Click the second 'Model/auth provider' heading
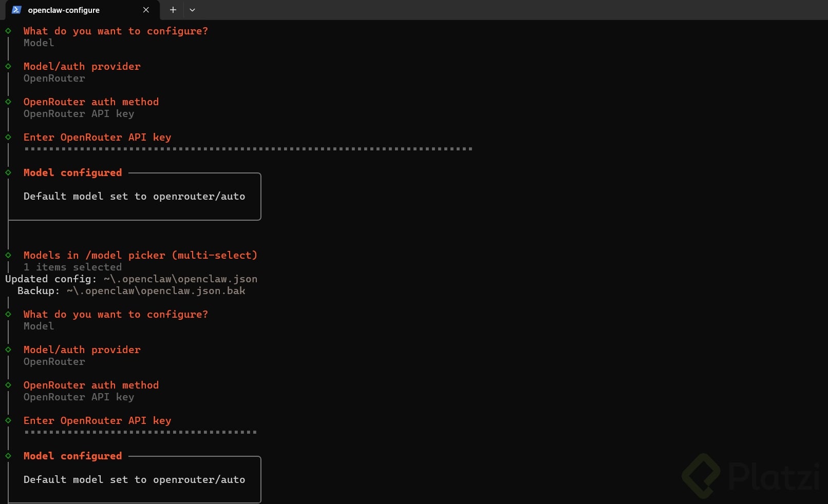 coord(82,350)
